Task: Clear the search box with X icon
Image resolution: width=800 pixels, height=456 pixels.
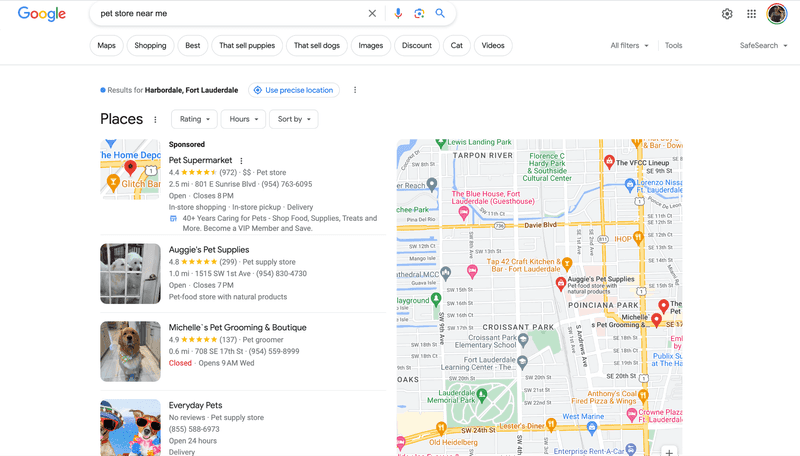Action: point(372,14)
